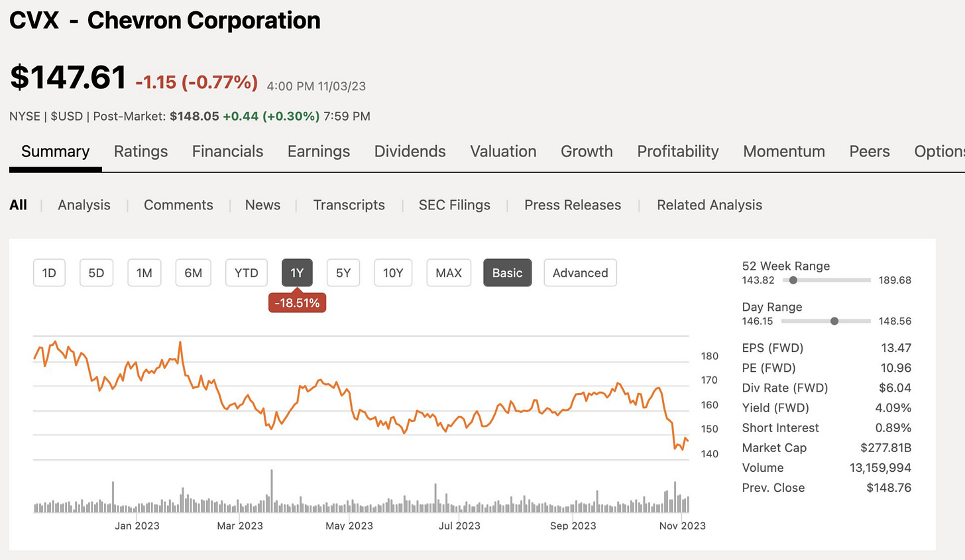
Task: Set chart range to 10Y
Action: [393, 273]
